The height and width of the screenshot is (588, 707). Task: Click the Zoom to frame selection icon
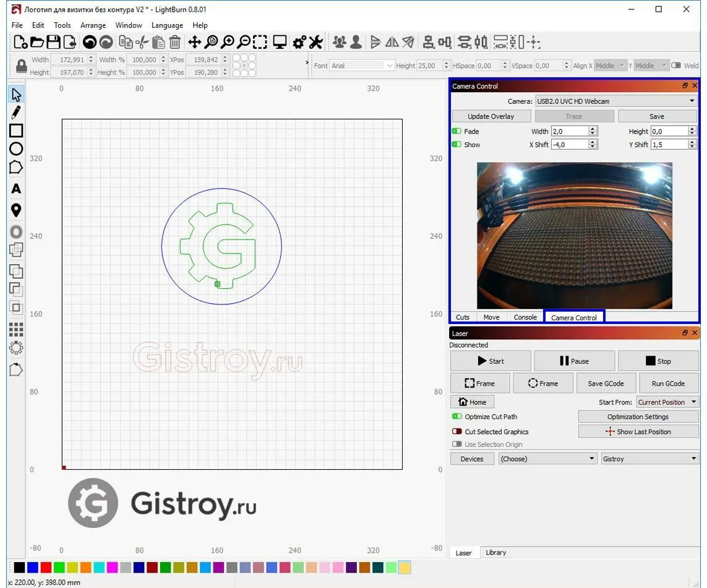pyautogui.click(x=260, y=43)
